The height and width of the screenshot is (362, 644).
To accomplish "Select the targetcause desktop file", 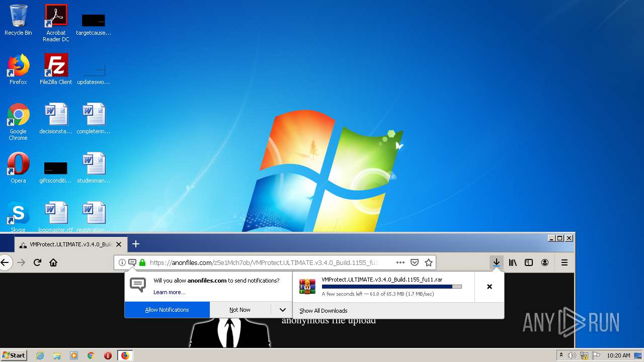I will coord(94,24).
